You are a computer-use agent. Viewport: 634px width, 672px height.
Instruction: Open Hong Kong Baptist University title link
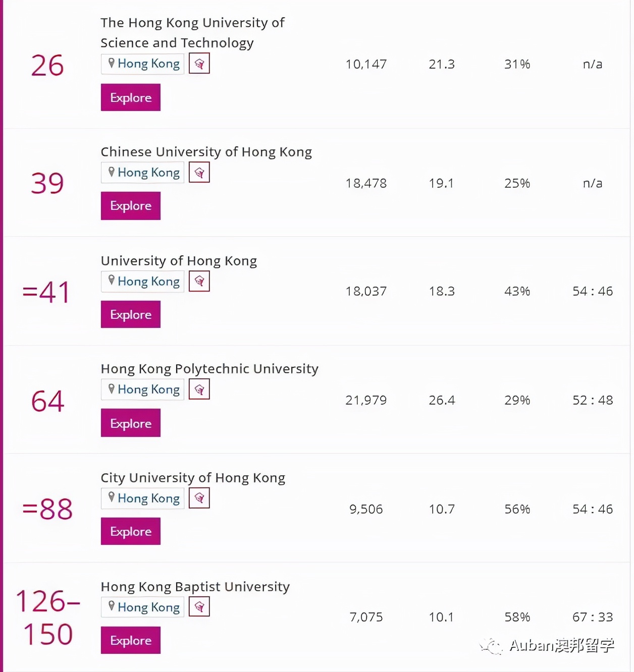coord(195,587)
